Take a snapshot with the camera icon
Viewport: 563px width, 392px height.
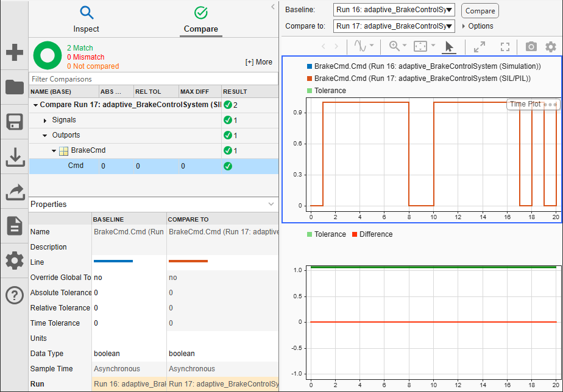tap(531, 46)
